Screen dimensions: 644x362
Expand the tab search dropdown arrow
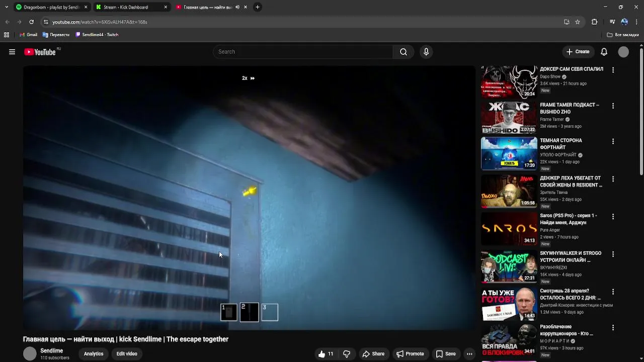7,7
